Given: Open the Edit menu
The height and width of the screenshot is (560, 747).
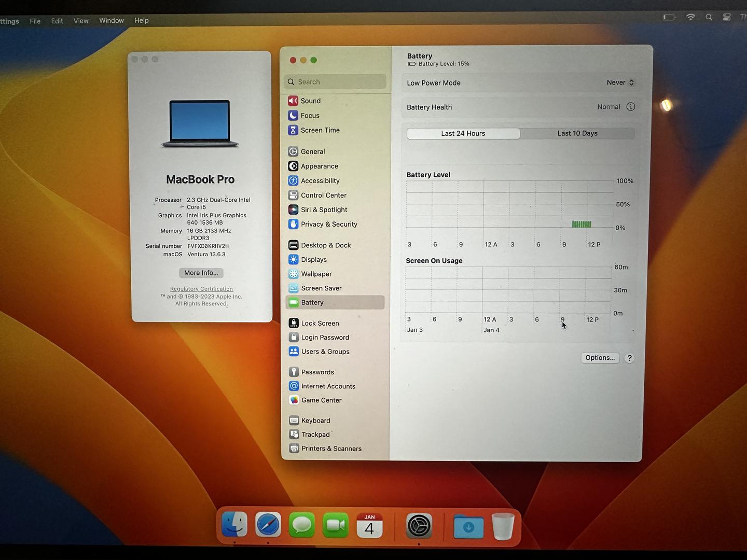Looking at the screenshot, I should (x=57, y=21).
